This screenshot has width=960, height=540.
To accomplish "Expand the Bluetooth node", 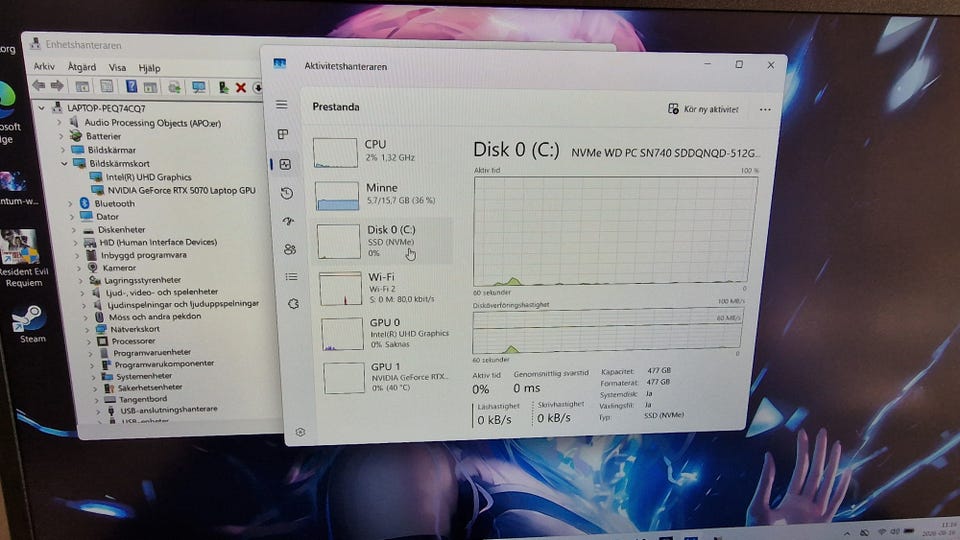I will [69, 203].
